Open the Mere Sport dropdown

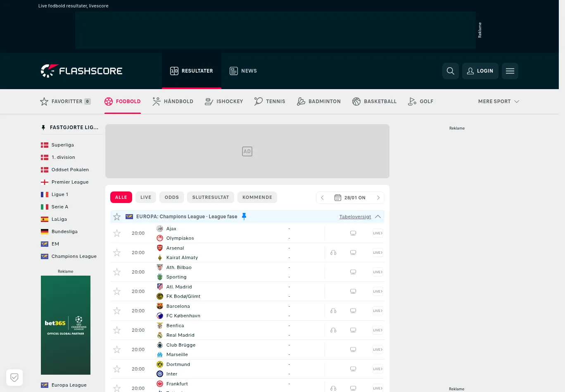(x=498, y=101)
